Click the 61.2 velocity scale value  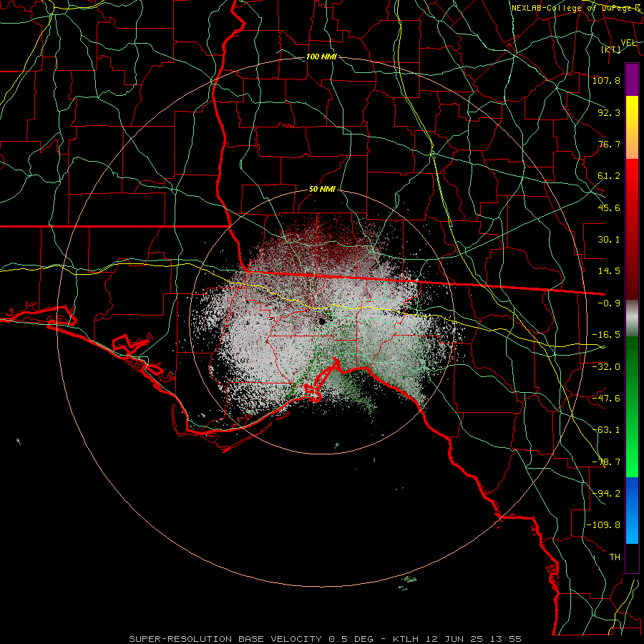coord(609,176)
